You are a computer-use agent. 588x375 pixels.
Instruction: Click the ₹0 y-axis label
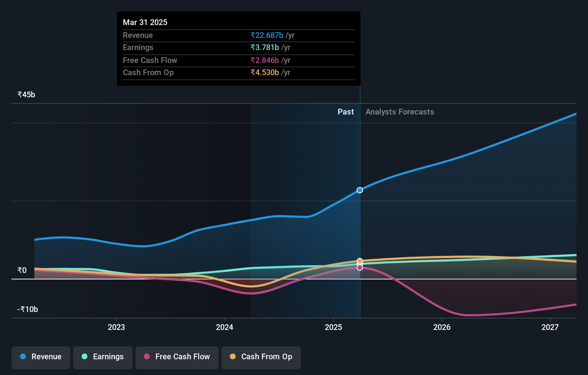pyautogui.click(x=22, y=270)
